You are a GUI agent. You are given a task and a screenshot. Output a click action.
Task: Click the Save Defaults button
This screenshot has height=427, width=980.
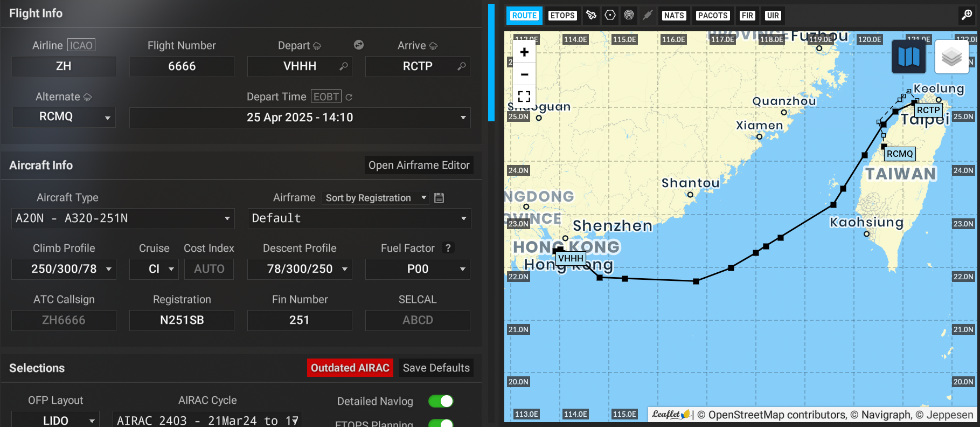click(x=436, y=368)
